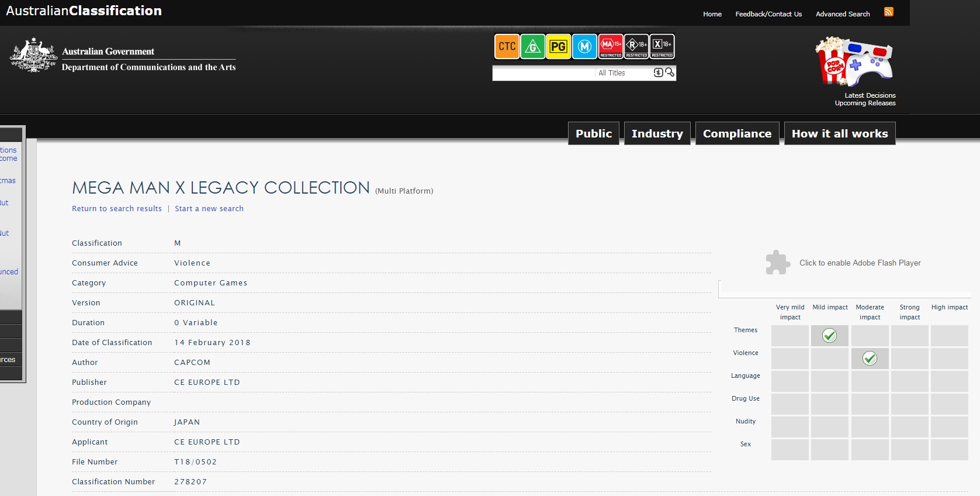Image resolution: width=980 pixels, height=496 pixels.
Task: Open the Compliance tab
Action: [737, 133]
